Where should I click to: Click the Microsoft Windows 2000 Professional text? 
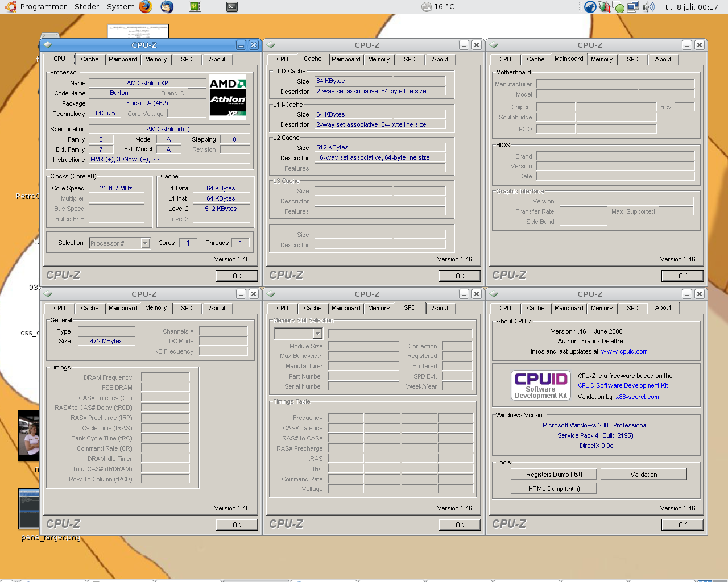[x=595, y=425]
